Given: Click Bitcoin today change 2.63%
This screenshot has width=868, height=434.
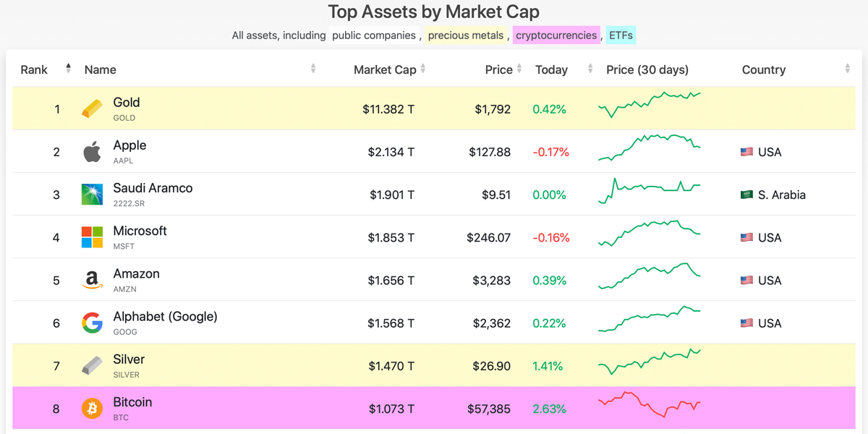Looking at the screenshot, I should pyautogui.click(x=550, y=409).
